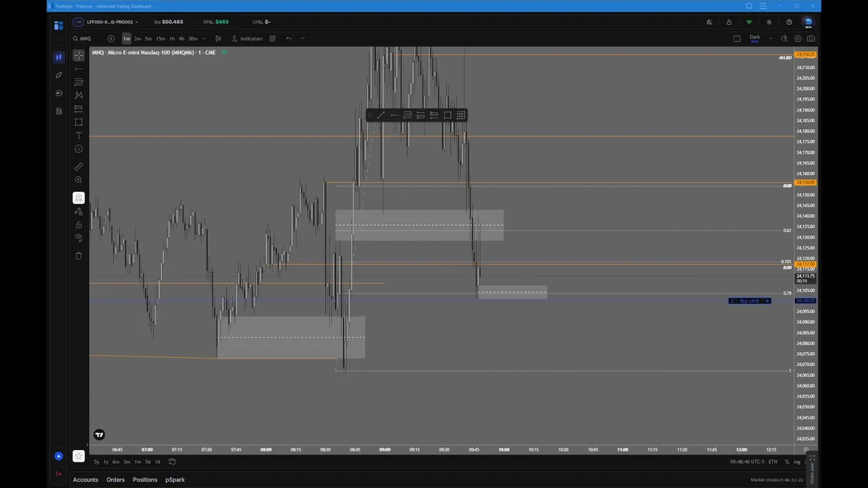Select the crosshair cursor tool
The image size is (868, 488).
click(79, 56)
